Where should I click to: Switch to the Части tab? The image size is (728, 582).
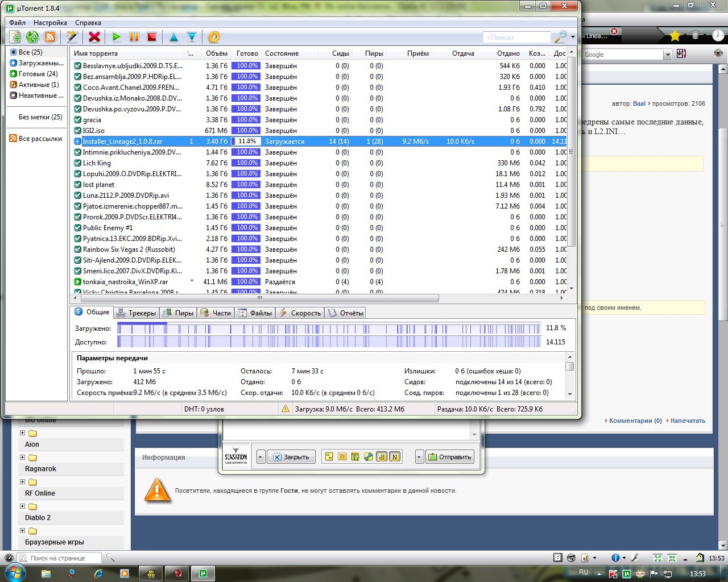[216, 313]
